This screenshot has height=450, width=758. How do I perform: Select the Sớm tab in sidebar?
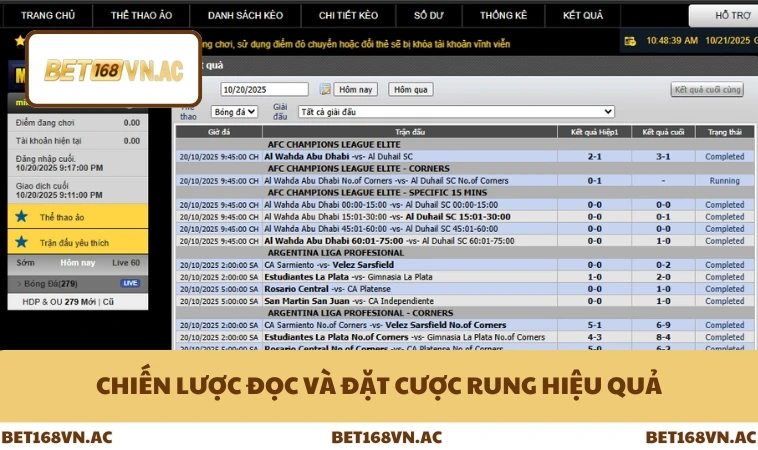26,262
